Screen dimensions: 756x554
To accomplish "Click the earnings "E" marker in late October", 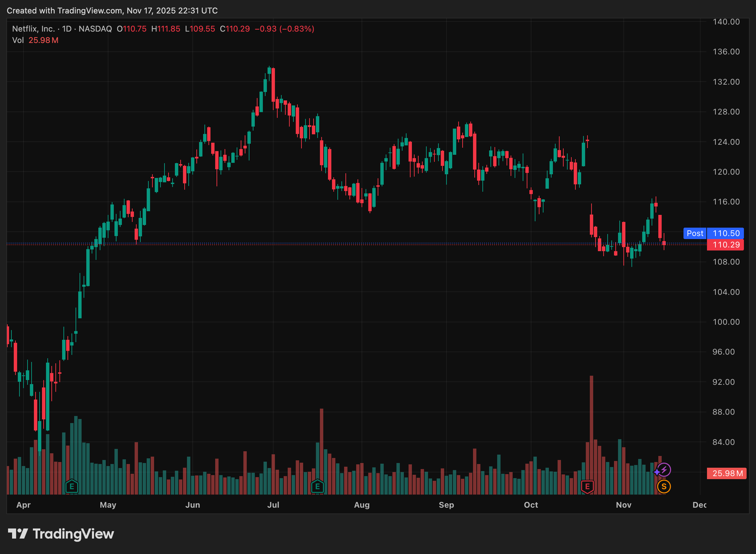I will [x=587, y=486].
